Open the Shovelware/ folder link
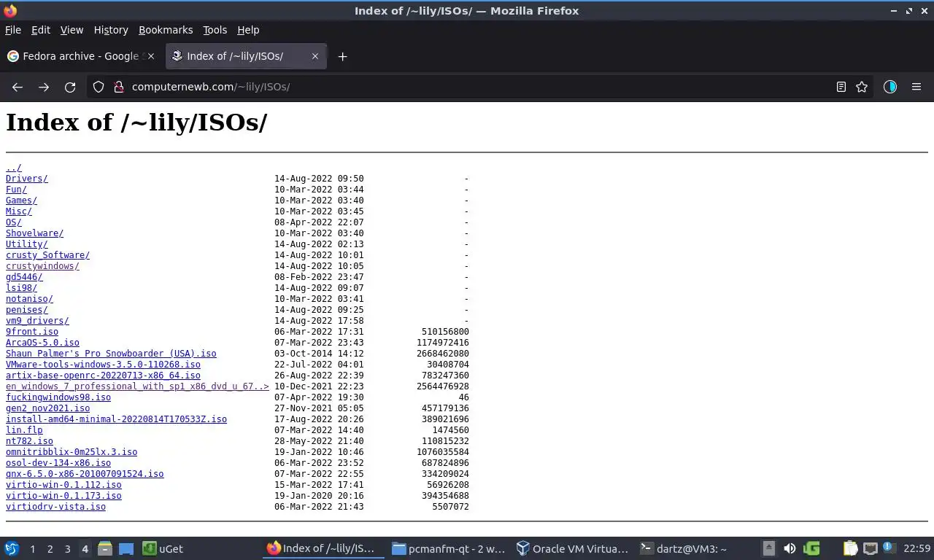This screenshot has height=560, width=934. click(34, 233)
